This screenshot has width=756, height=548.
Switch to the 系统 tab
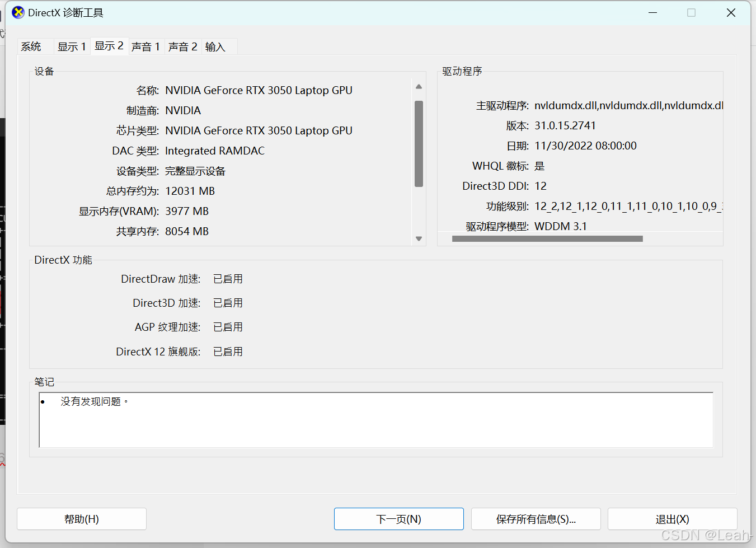point(31,46)
